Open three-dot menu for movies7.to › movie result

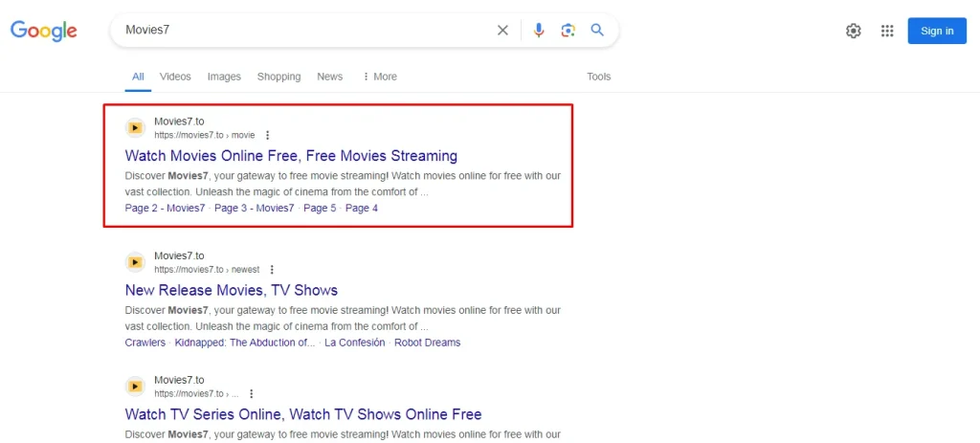click(268, 135)
